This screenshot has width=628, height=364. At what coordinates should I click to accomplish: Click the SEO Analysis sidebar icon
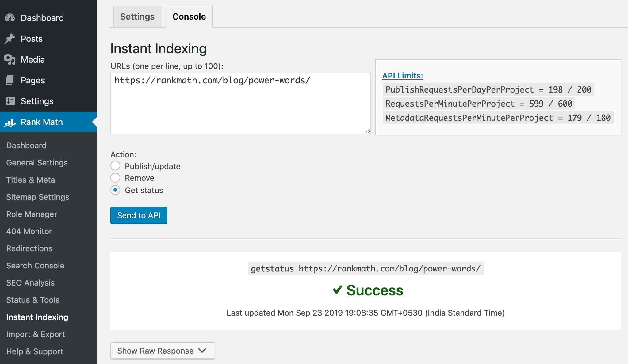(30, 282)
